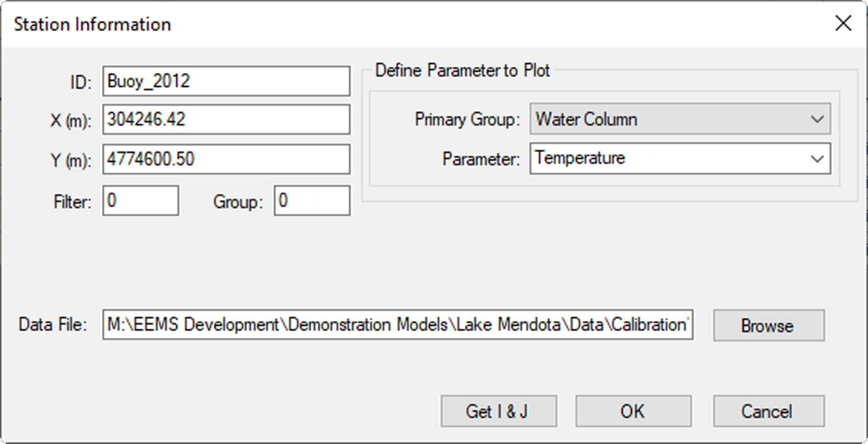
Task: Focus the Y (m) coordinate input
Action: [x=226, y=159]
